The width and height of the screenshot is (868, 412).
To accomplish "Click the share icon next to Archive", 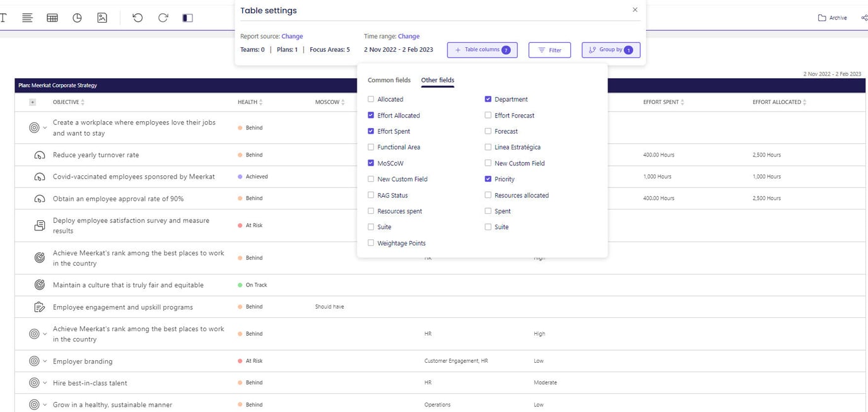I will click(864, 18).
